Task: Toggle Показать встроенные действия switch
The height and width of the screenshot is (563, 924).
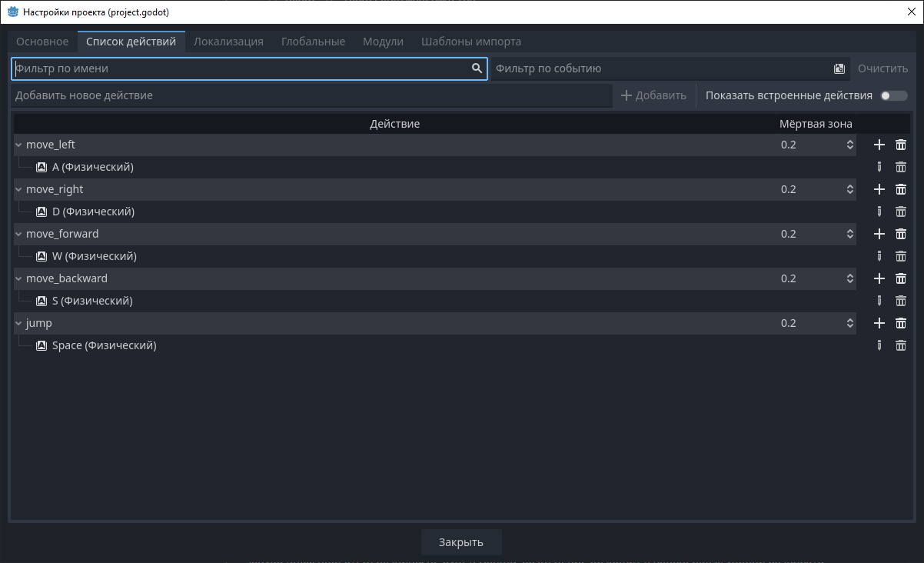Action: pos(889,96)
